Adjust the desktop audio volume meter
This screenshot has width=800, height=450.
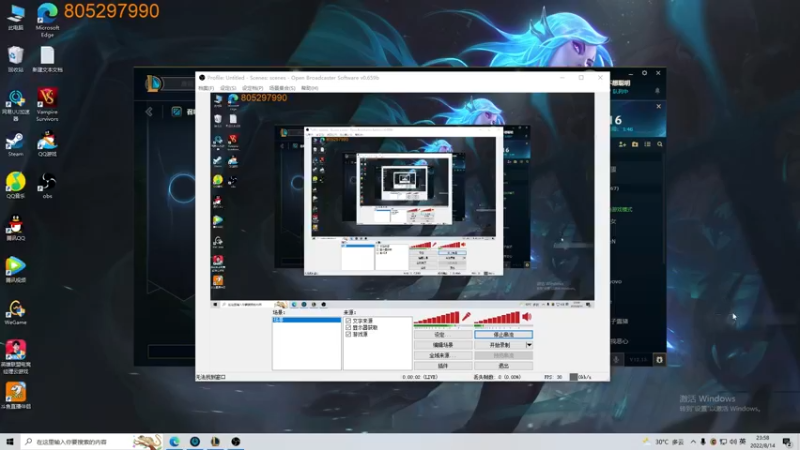[x=497, y=318]
